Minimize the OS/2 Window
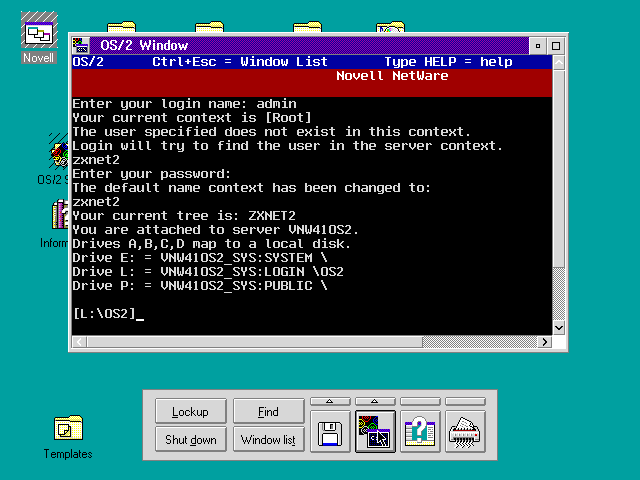 click(x=538, y=46)
